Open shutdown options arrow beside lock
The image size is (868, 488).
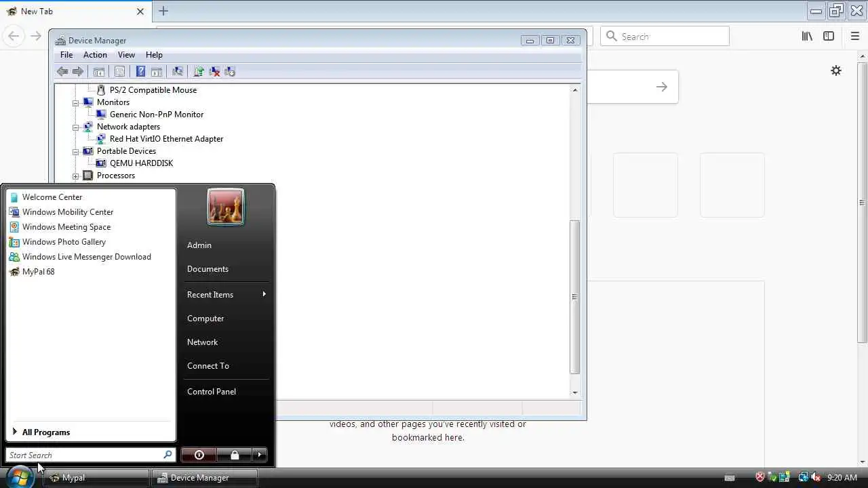coord(260,455)
